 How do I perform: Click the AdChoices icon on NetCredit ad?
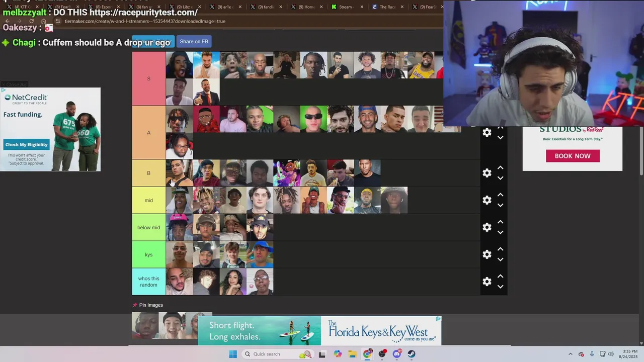(x=3, y=90)
